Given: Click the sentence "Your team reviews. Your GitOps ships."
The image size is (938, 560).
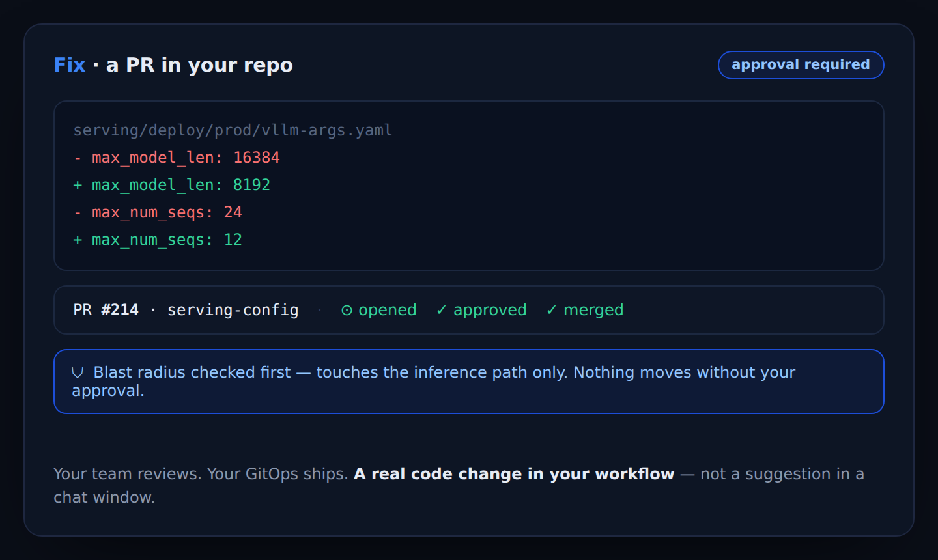Looking at the screenshot, I should 201,474.
